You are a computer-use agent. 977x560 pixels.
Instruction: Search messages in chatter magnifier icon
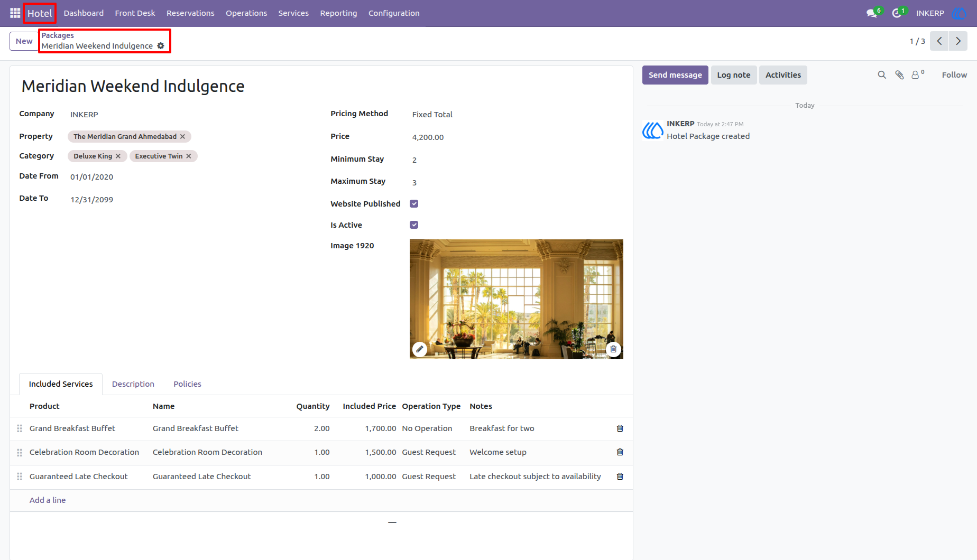pos(882,75)
